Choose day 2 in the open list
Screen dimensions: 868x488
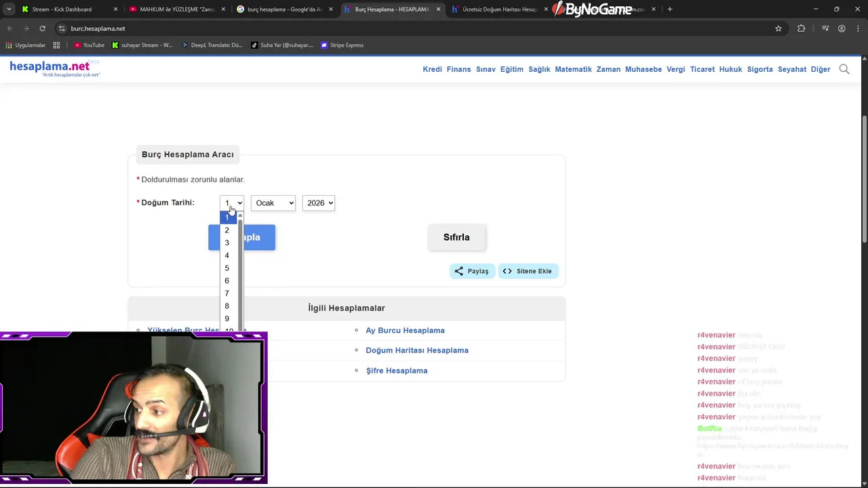pyautogui.click(x=229, y=230)
